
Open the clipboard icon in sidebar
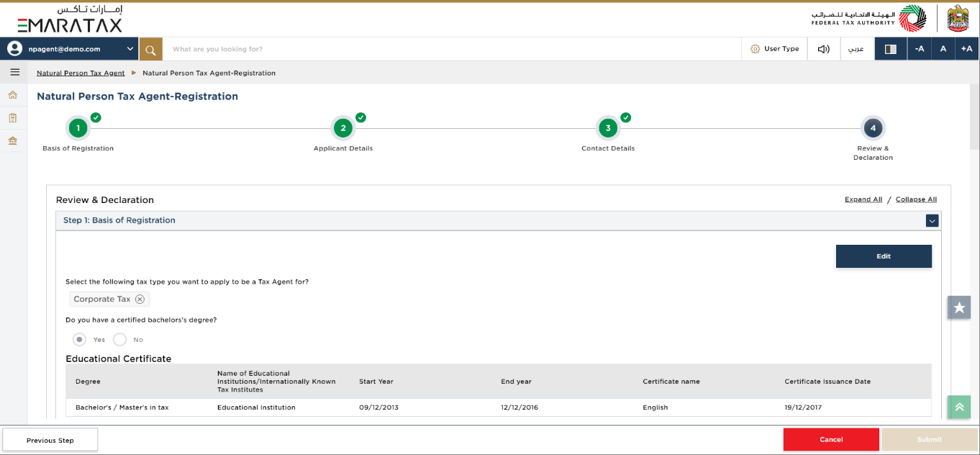[x=13, y=117]
